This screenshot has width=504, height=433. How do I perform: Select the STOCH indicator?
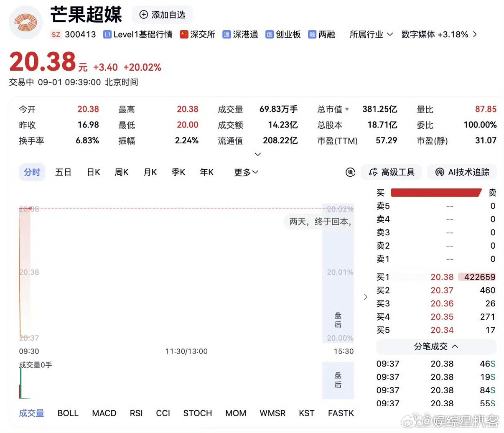pyautogui.click(x=198, y=413)
